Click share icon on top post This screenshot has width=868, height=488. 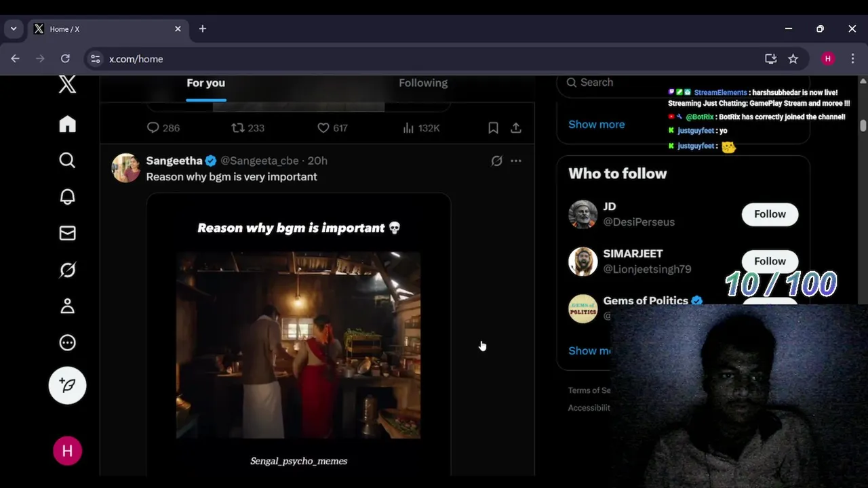[515, 127]
